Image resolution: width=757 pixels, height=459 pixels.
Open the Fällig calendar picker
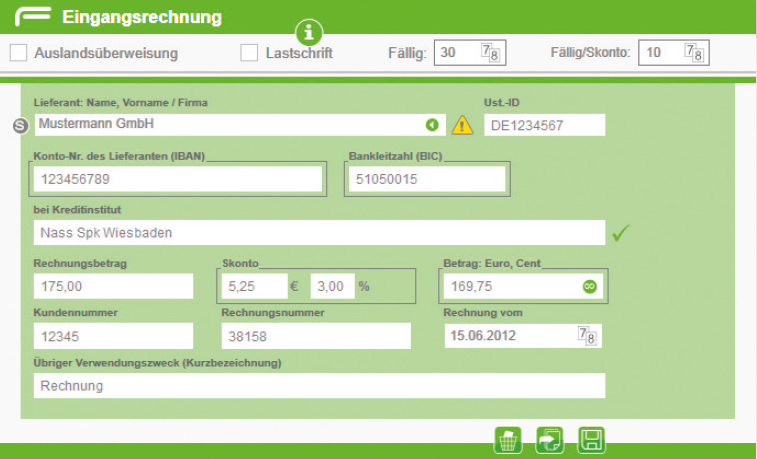point(490,52)
